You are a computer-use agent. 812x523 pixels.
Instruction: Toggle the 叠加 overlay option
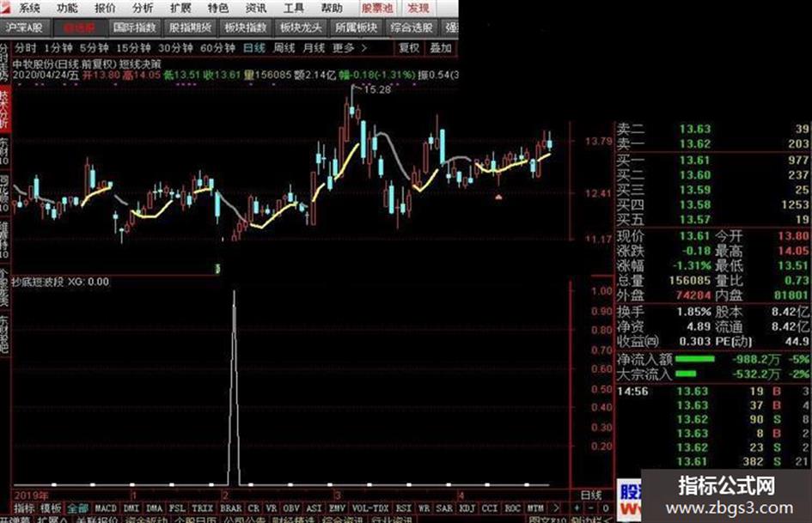(441, 48)
